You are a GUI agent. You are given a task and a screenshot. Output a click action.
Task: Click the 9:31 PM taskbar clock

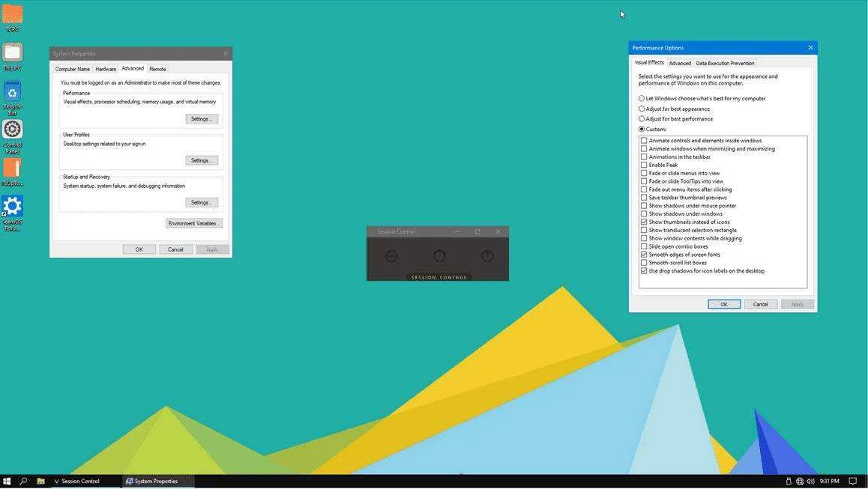pyautogui.click(x=829, y=482)
